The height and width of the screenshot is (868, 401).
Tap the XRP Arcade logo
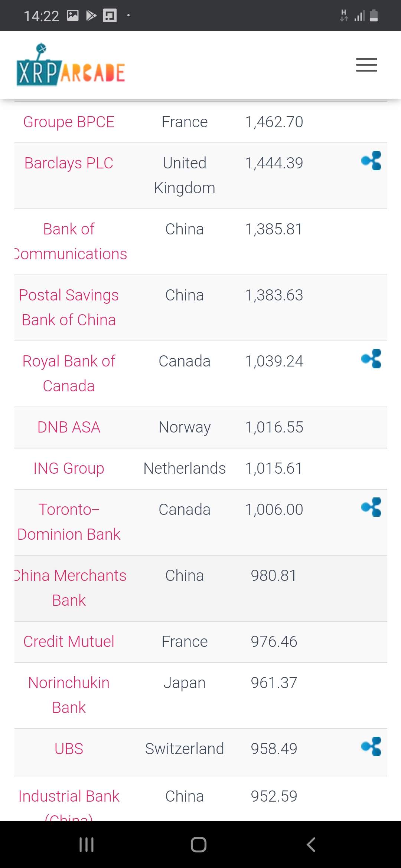tap(71, 65)
